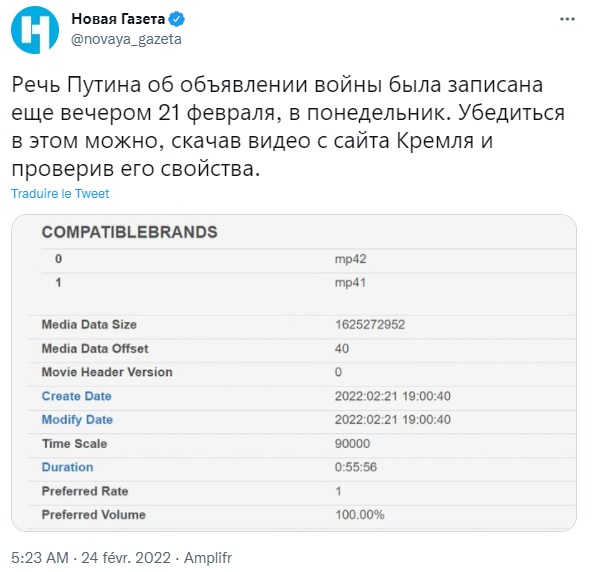Screen dimensions: 592x572
Task: Click the Duration label
Action: pyautogui.click(x=67, y=467)
